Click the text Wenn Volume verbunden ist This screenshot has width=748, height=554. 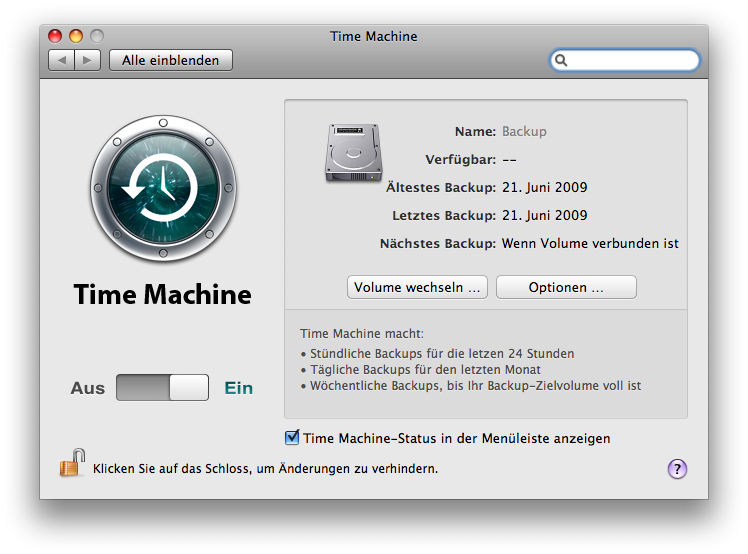tap(590, 243)
